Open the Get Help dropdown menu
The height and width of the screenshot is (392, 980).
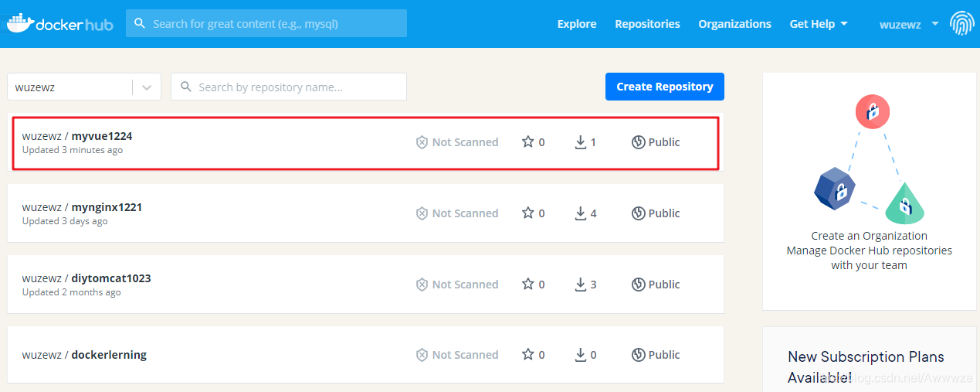pos(819,24)
